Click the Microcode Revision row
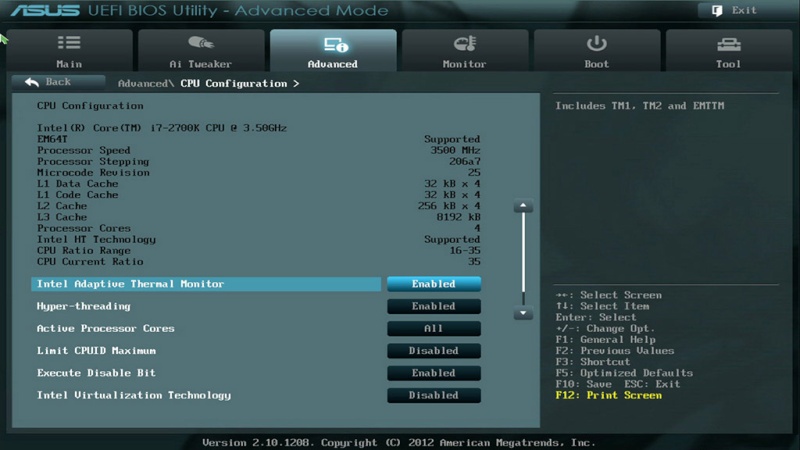The image size is (800, 450). [x=259, y=172]
